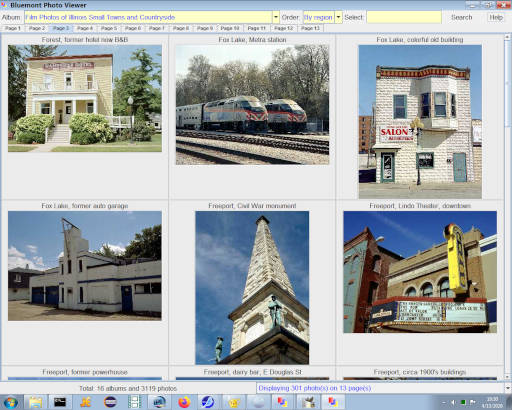Open the film strip taskbar icon

click(134, 402)
